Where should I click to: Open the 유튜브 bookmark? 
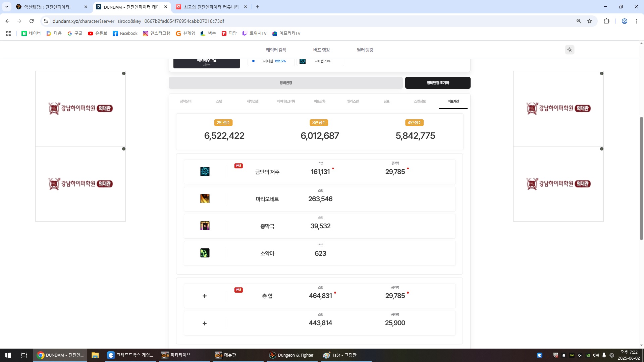tap(98, 33)
